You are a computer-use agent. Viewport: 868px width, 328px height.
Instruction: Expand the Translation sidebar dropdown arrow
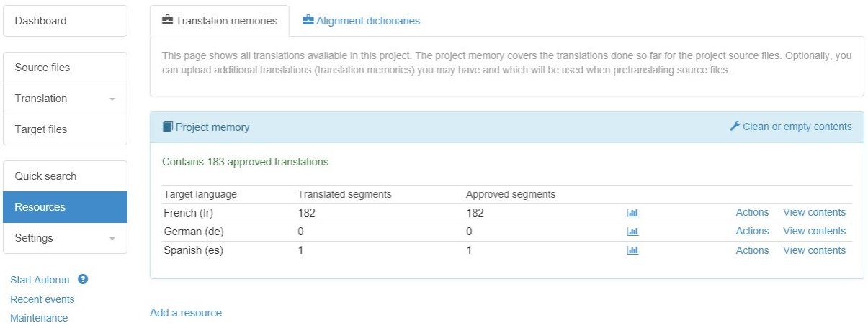112,99
